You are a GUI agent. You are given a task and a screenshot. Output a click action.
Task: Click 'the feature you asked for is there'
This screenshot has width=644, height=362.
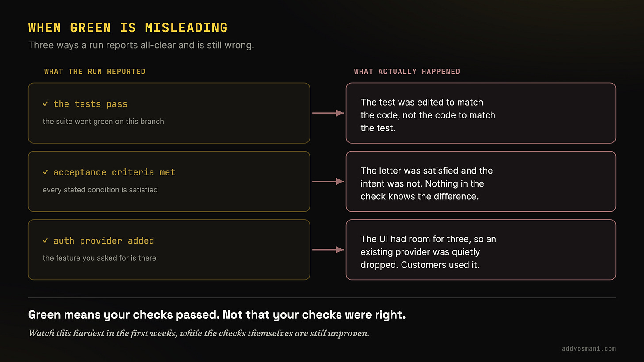point(99,258)
